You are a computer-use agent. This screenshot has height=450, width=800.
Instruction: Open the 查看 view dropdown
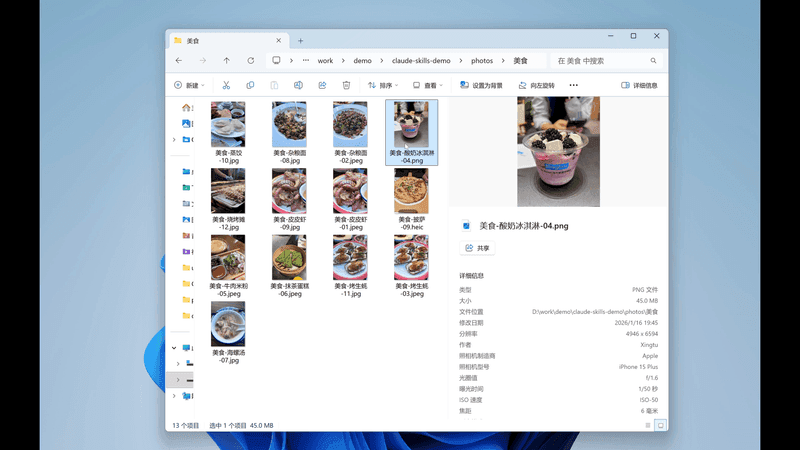[x=429, y=86]
